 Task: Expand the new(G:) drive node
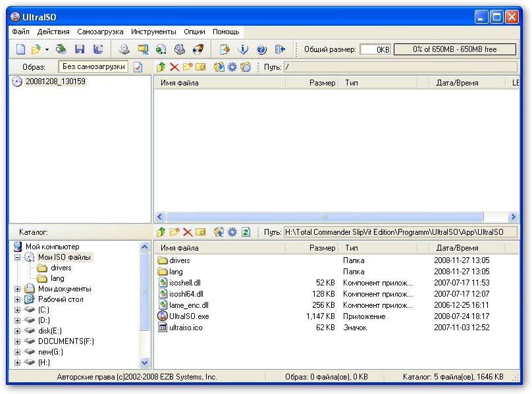[x=17, y=353]
